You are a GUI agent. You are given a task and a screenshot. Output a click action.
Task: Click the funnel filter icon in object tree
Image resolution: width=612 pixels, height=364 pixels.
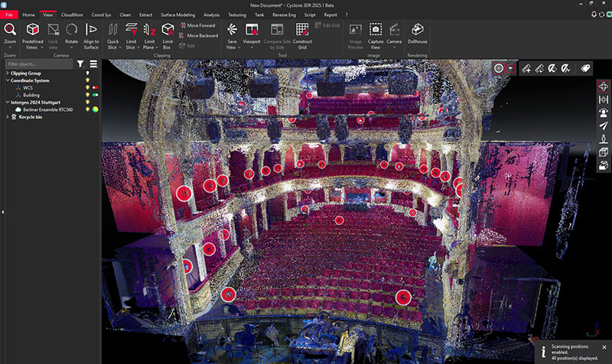coord(80,64)
